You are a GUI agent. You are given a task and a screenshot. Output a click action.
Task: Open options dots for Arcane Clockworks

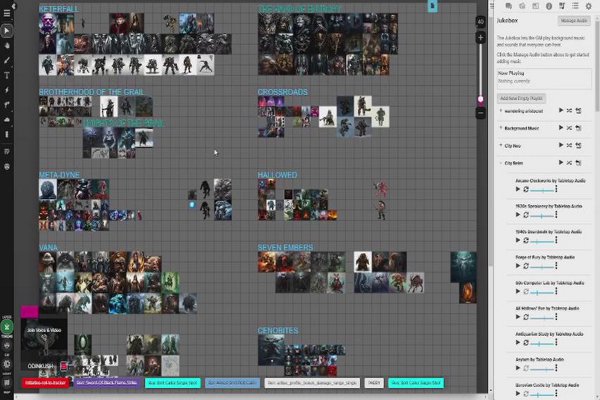[556, 189]
